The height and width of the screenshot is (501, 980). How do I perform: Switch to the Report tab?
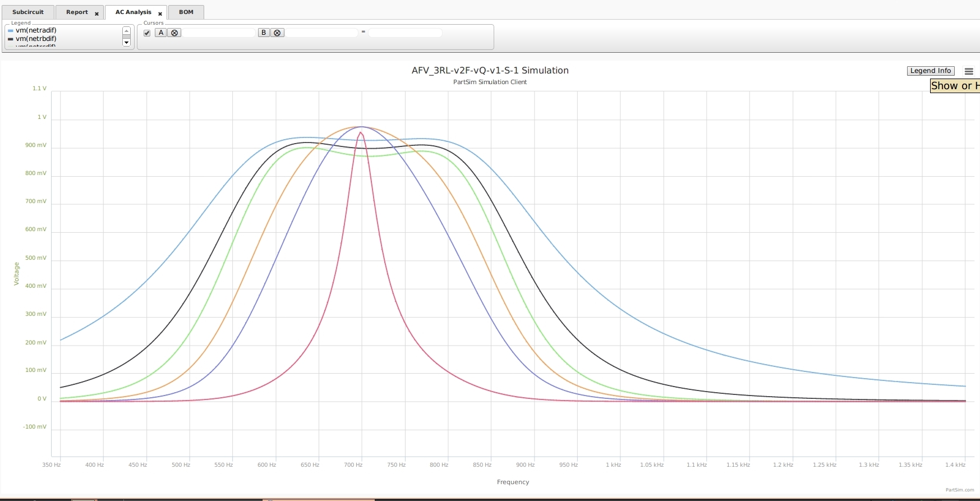pos(77,12)
